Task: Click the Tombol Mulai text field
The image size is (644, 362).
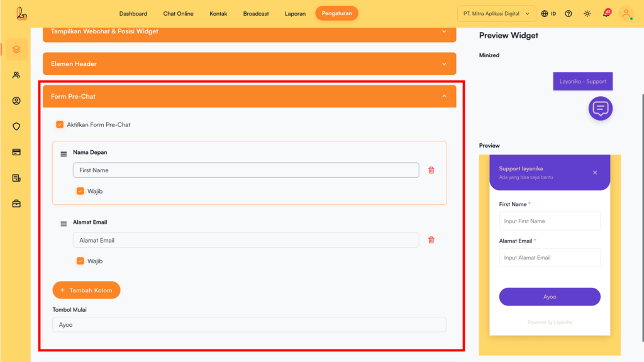Action: pos(249,324)
